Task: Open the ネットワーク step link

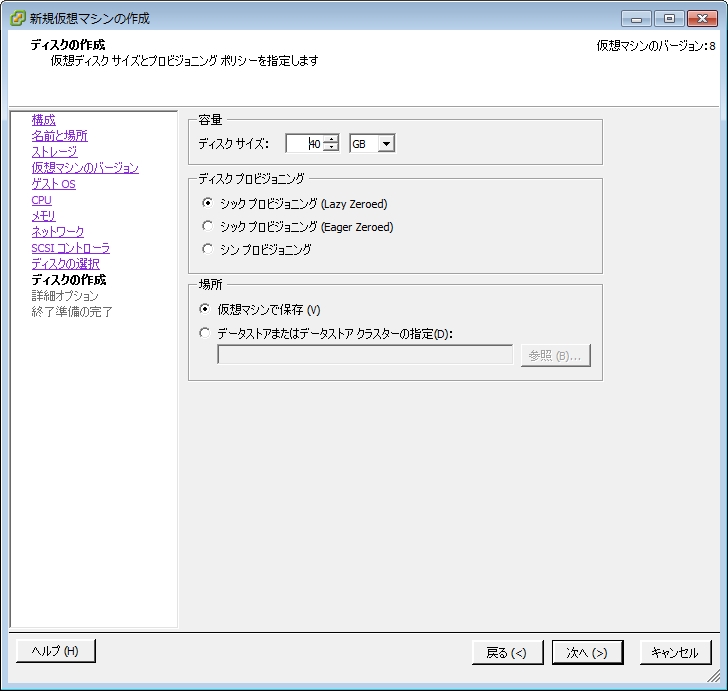Action: 58,232
